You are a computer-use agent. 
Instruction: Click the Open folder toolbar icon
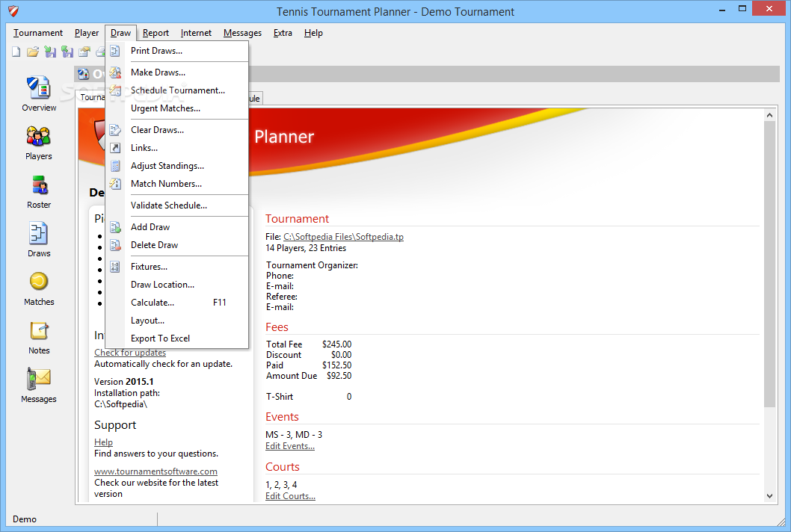click(33, 52)
